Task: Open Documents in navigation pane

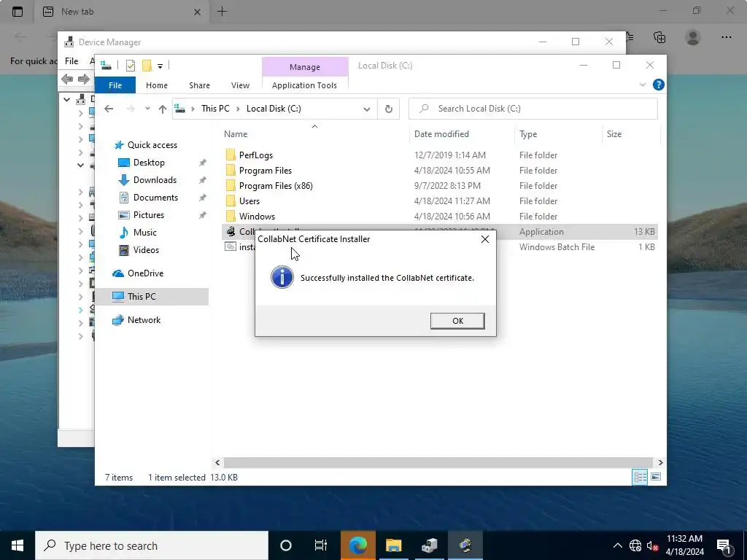Action: click(156, 198)
